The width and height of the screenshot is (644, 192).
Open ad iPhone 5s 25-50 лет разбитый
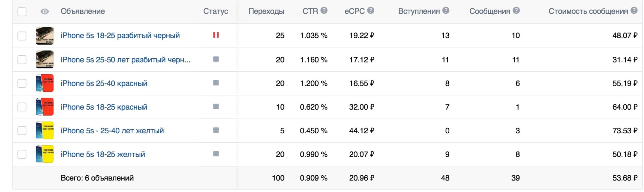pyautogui.click(x=125, y=60)
